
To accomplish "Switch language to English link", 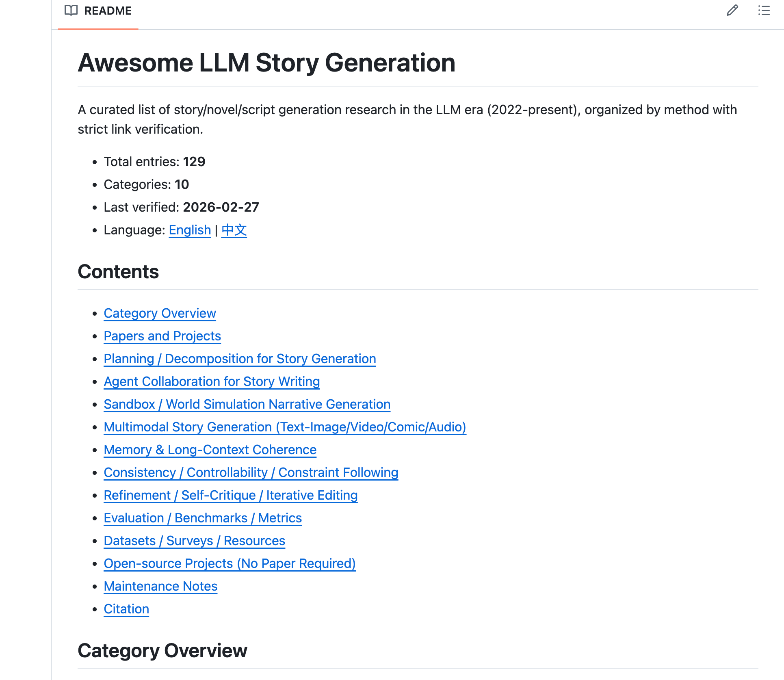I will pos(190,230).
